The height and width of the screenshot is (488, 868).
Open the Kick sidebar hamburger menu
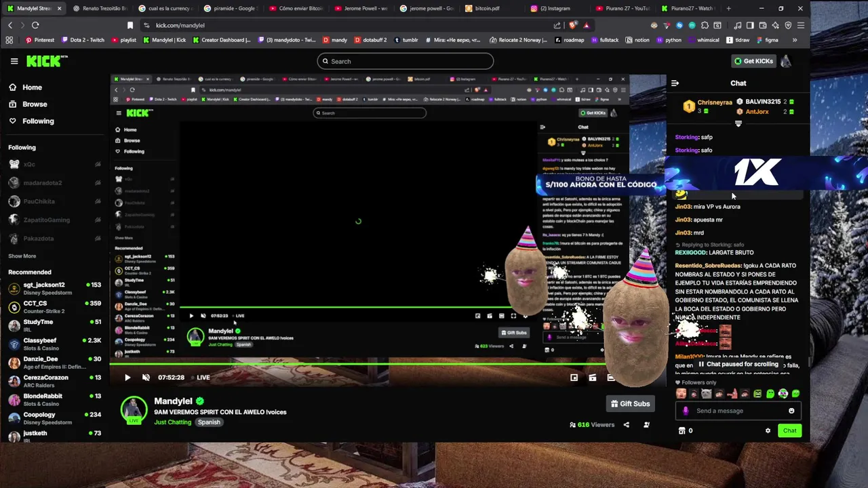(x=14, y=61)
